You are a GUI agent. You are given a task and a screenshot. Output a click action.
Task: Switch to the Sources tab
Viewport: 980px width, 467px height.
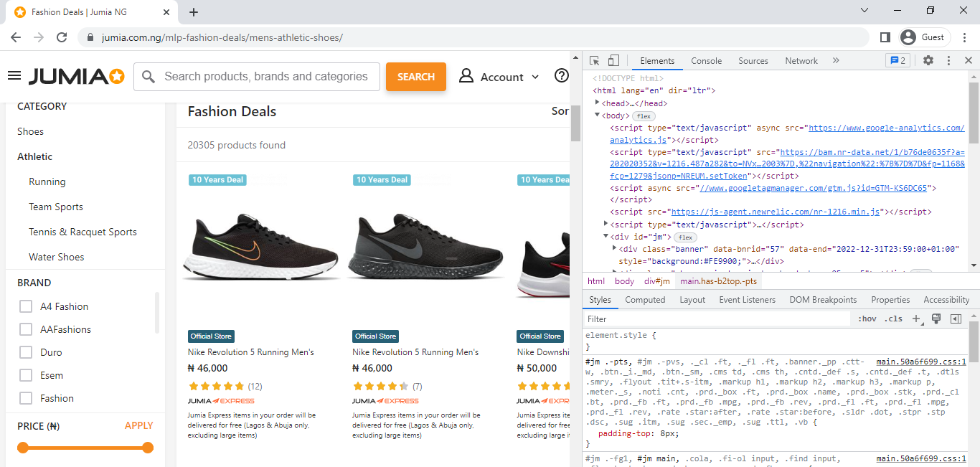click(x=753, y=61)
